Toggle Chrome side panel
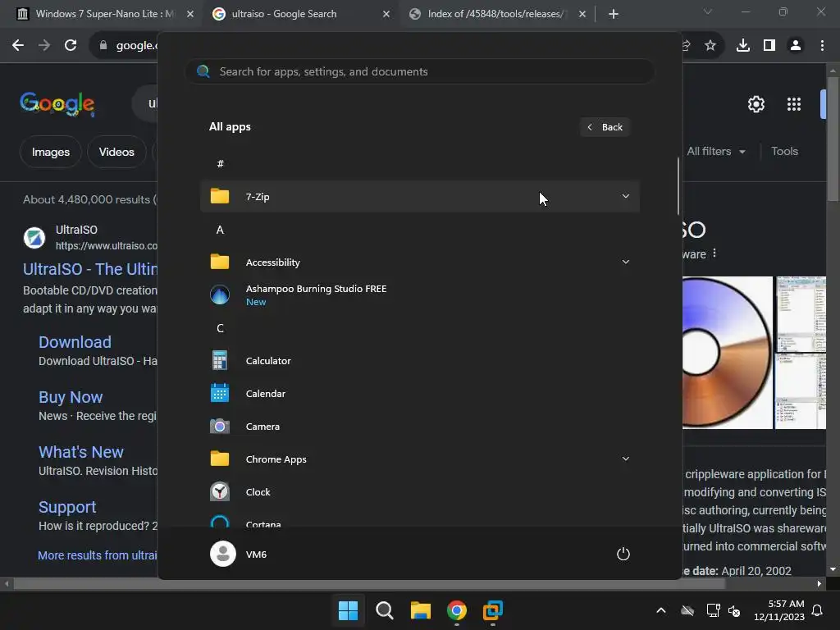Image resolution: width=840 pixels, height=630 pixels. coord(769,46)
